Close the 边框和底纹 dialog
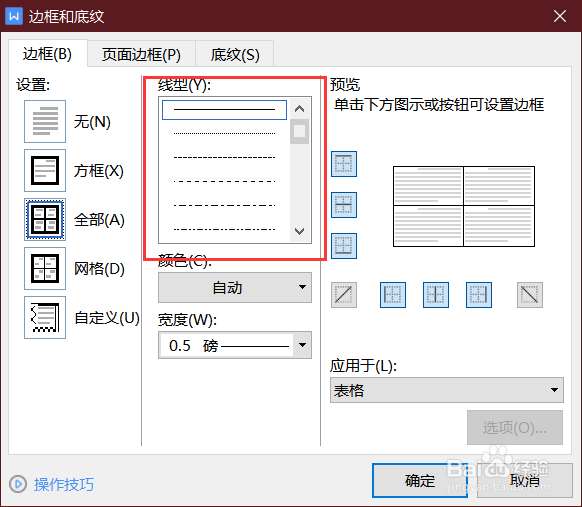 point(560,16)
